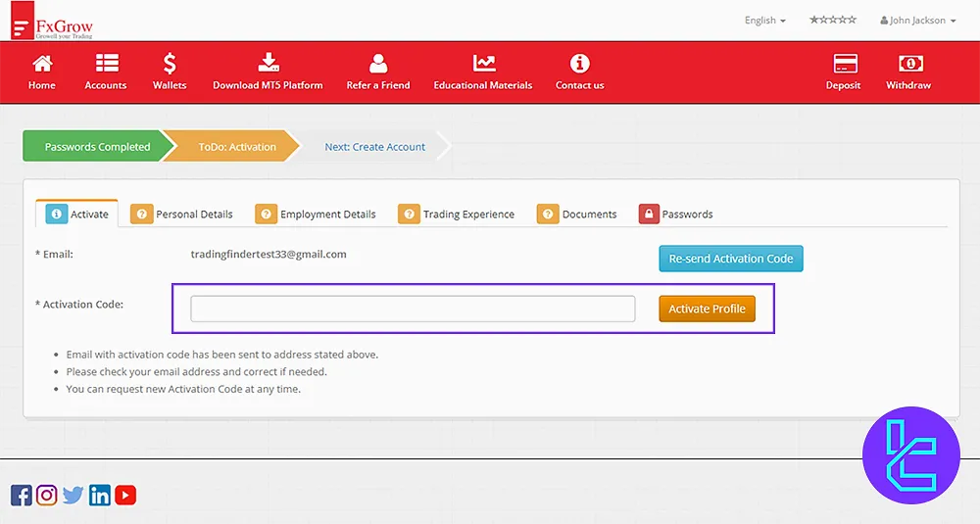Click the FxGrow logo
The height and width of the screenshot is (524, 980).
click(x=53, y=21)
